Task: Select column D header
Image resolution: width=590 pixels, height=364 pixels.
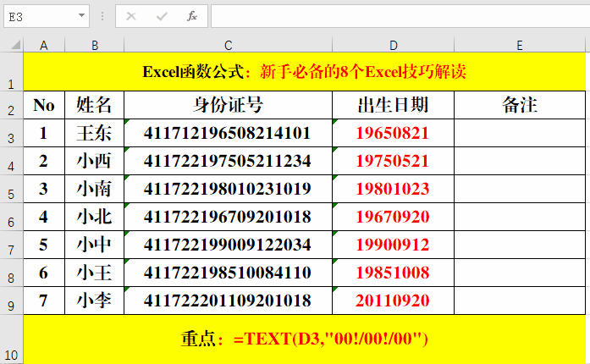Action: pyautogui.click(x=393, y=45)
